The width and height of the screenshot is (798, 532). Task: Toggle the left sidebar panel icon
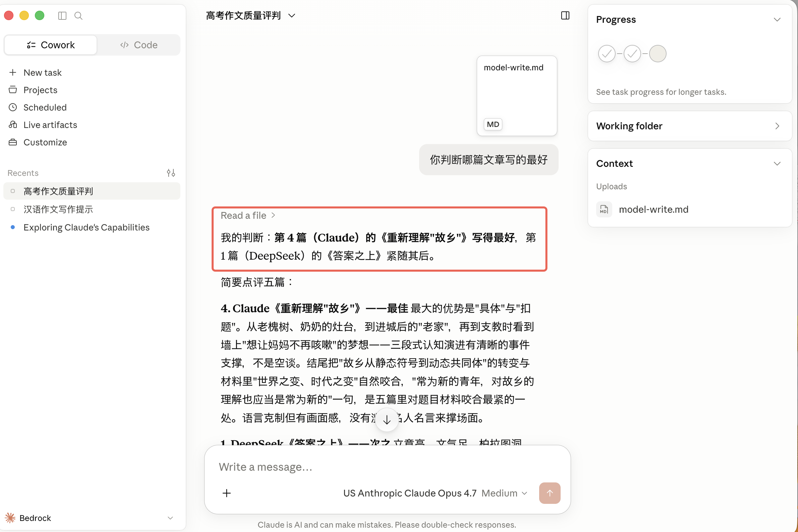pyautogui.click(x=62, y=16)
